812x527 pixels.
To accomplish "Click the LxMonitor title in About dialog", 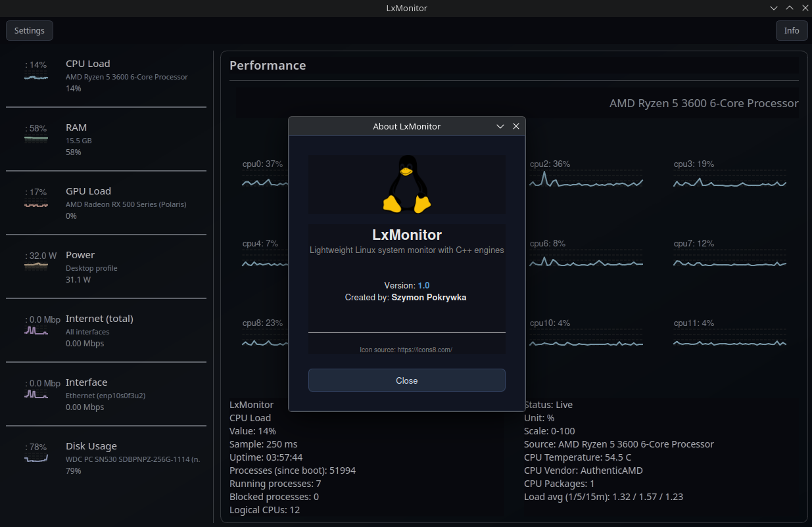I will click(407, 235).
